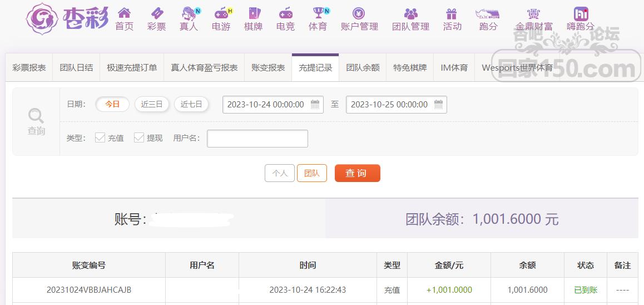The height and width of the screenshot is (305, 644).
Task: Click the orange 查询 button
Action: click(x=358, y=173)
